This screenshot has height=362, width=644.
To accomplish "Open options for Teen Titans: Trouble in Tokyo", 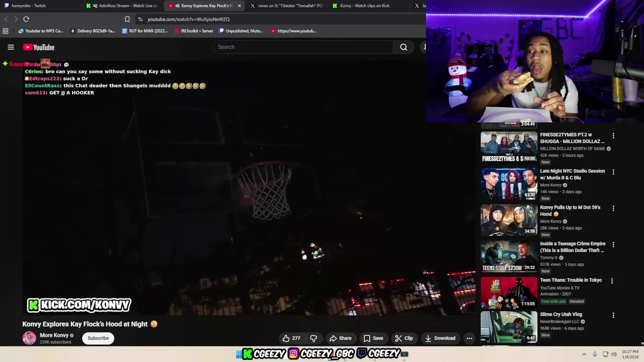I will 612,281.
